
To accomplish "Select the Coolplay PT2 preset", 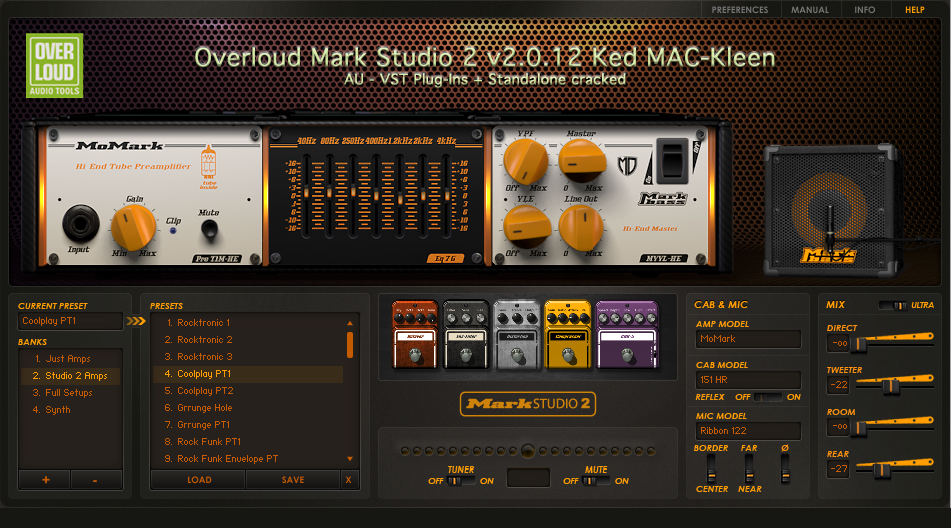I will coord(248,390).
